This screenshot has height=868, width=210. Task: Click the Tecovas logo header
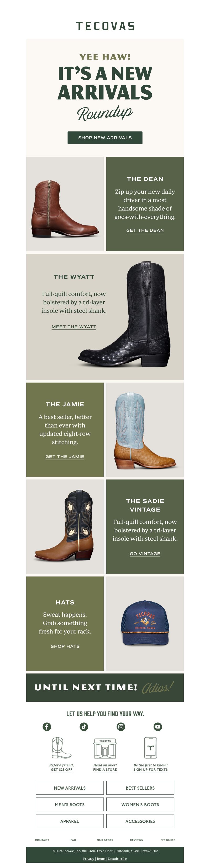pos(105,26)
